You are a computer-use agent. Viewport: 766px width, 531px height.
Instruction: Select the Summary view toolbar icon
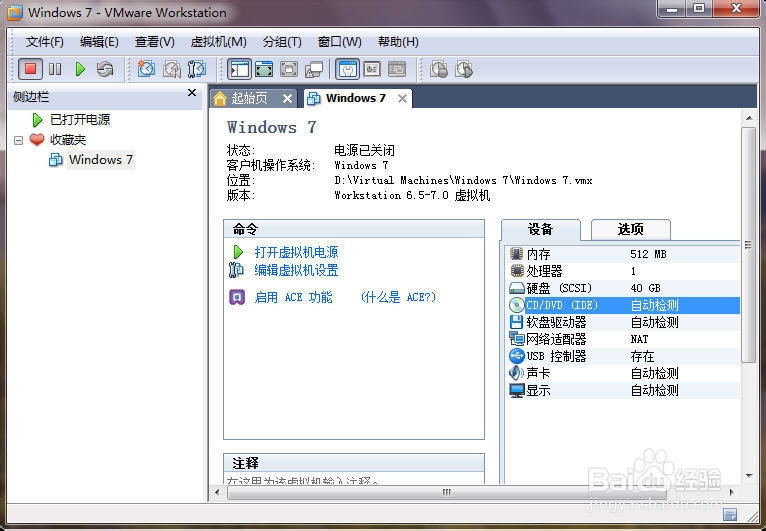pos(347,69)
